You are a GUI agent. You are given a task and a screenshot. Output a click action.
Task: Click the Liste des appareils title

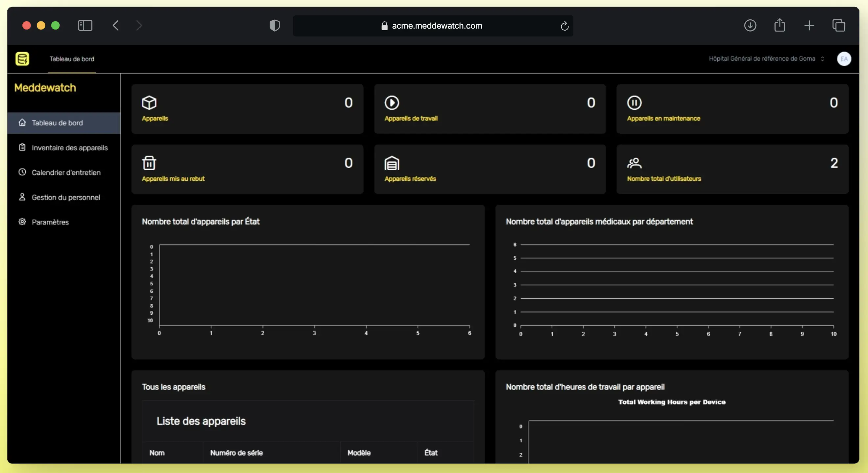coord(201,421)
